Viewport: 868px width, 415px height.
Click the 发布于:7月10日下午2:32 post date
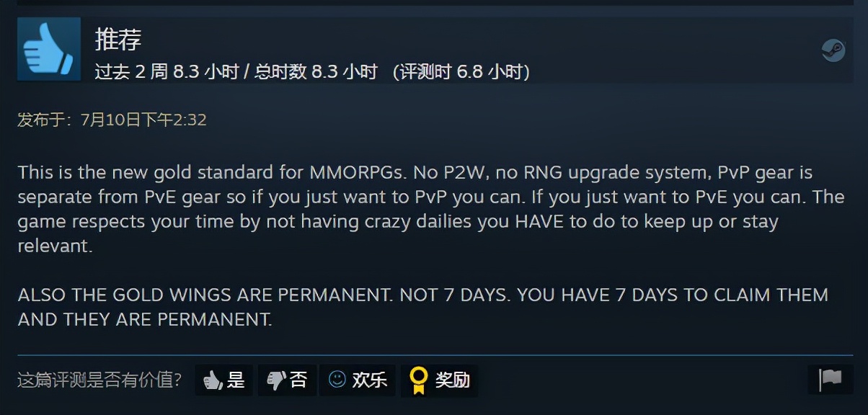point(112,120)
